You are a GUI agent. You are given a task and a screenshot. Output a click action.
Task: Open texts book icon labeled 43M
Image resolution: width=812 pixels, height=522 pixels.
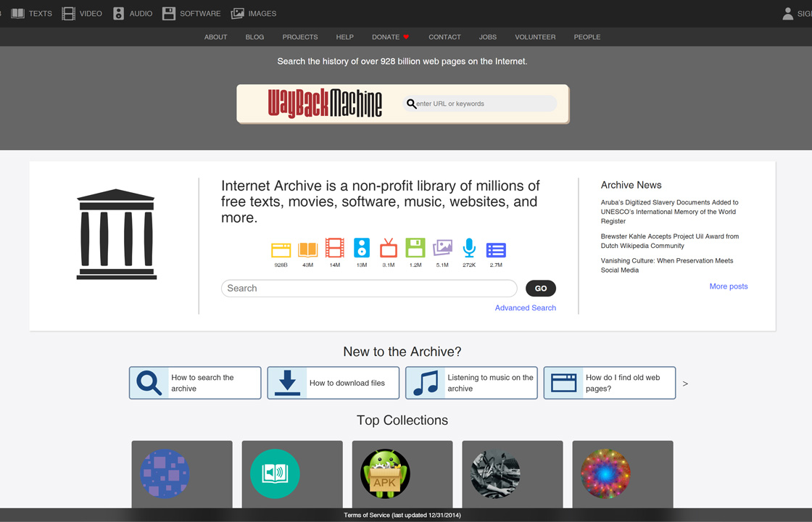click(307, 249)
